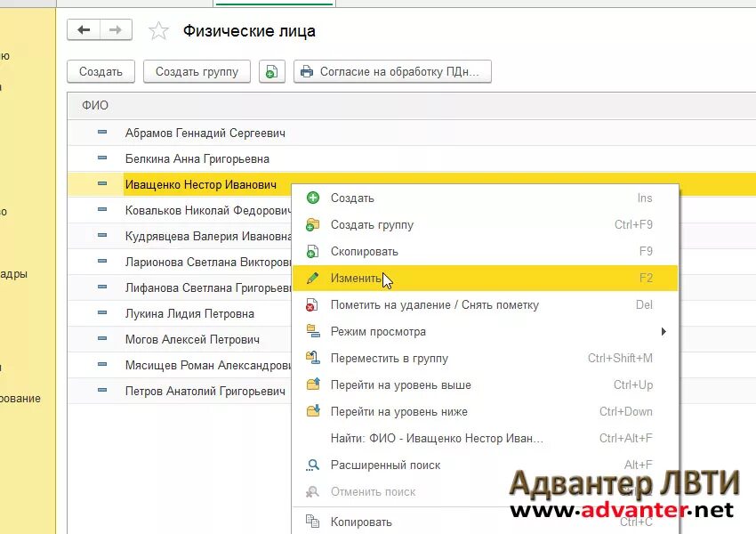Click the row icon beside Ковальков Николай Федорович

(101, 209)
